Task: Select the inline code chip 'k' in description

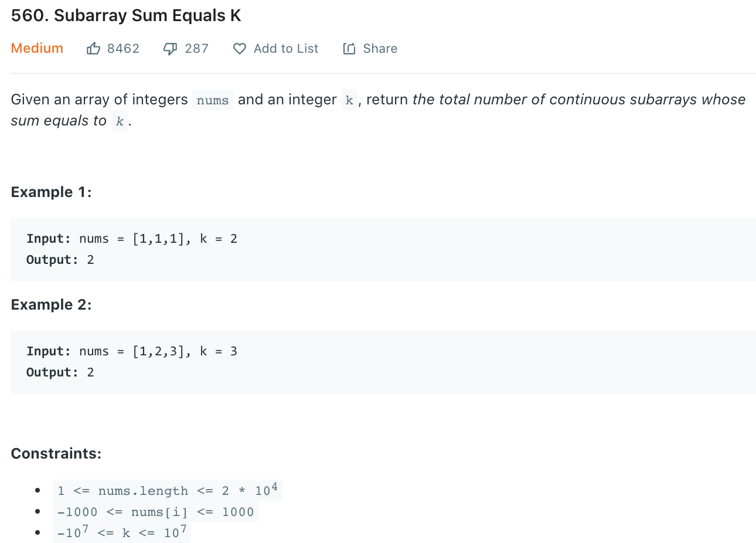Action: (349, 100)
